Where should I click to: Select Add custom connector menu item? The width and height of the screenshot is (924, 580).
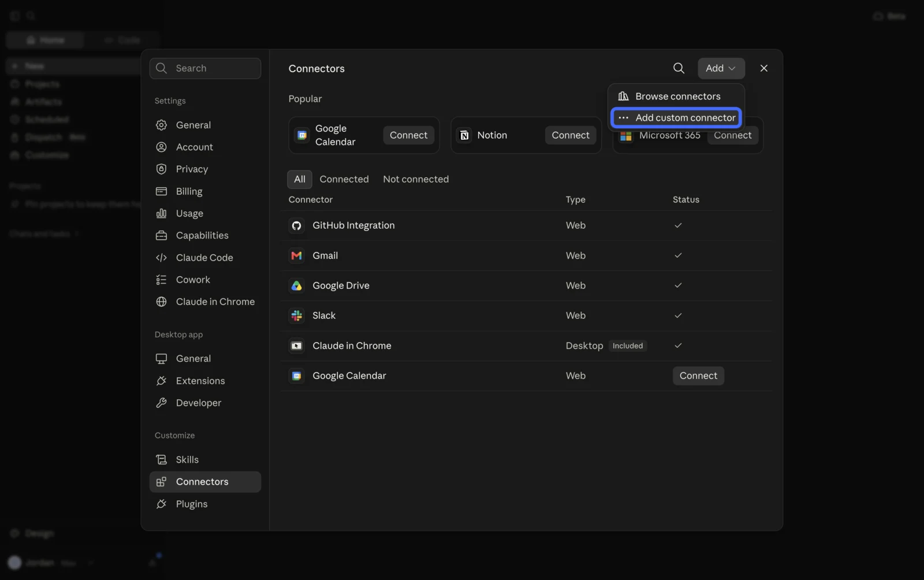click(676, 118)
